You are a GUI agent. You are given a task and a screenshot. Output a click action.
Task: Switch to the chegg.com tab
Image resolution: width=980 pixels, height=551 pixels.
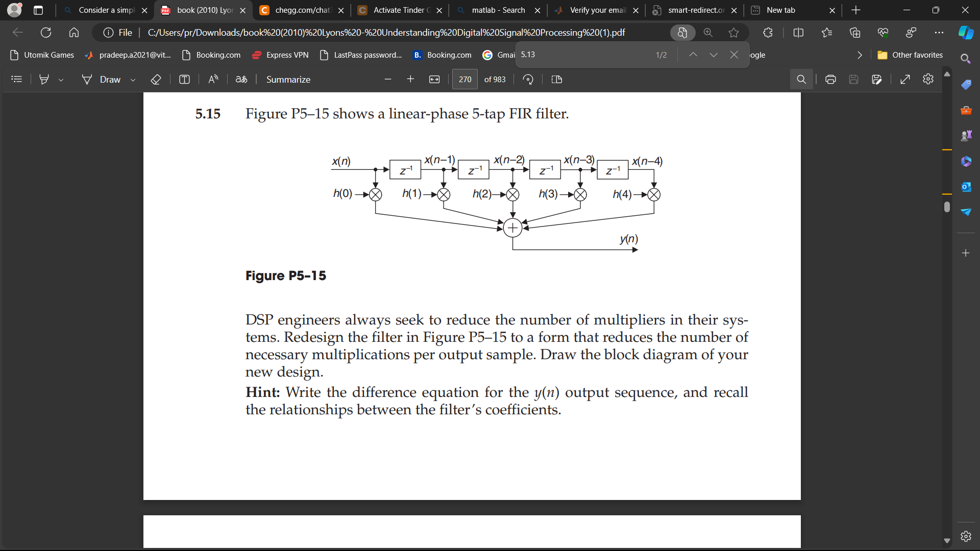(x=301, y=10)
